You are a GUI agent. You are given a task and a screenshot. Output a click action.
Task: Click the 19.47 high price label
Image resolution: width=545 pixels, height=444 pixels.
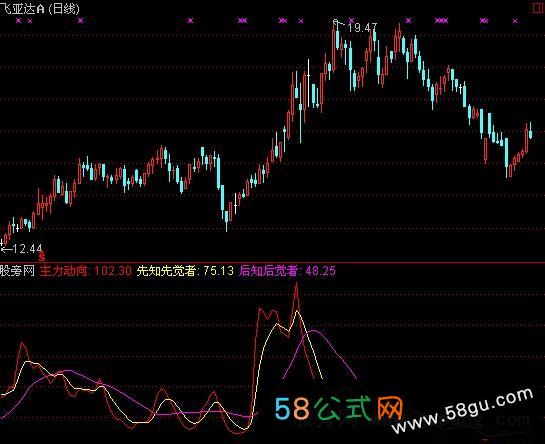pyautogui.click(x=362, y=27)
